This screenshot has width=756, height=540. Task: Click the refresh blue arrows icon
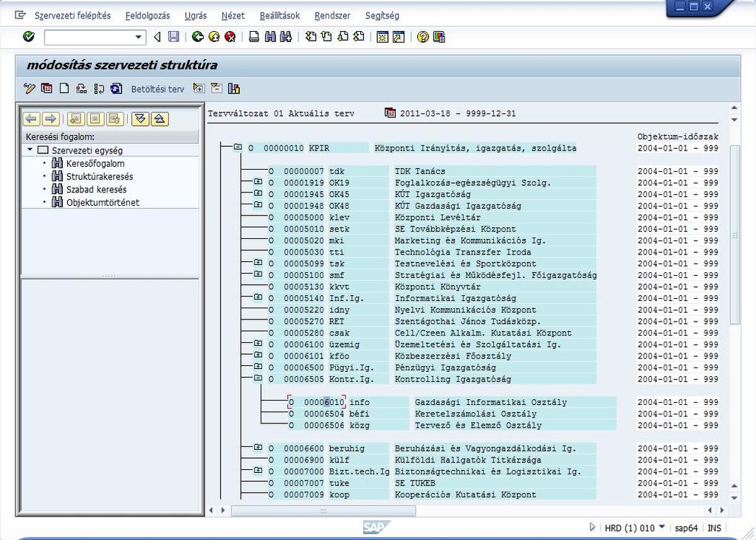click(116, 88)
